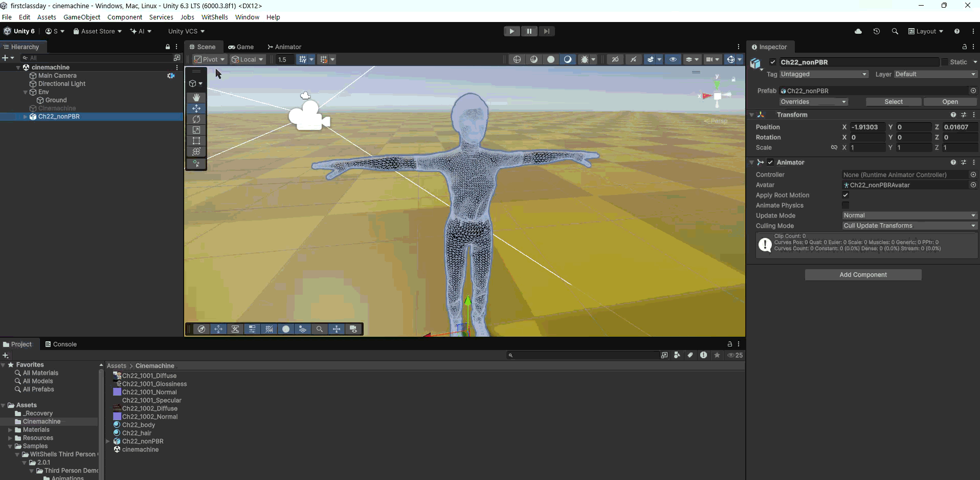This screenshot has height=480, width=980.
Task: Open overlay orientation compass icon
Action: point(202,329)
